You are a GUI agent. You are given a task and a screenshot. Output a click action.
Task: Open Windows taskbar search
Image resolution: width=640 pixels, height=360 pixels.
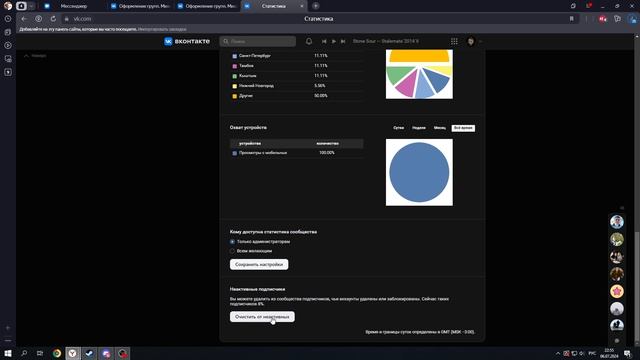tap(24, 353)
